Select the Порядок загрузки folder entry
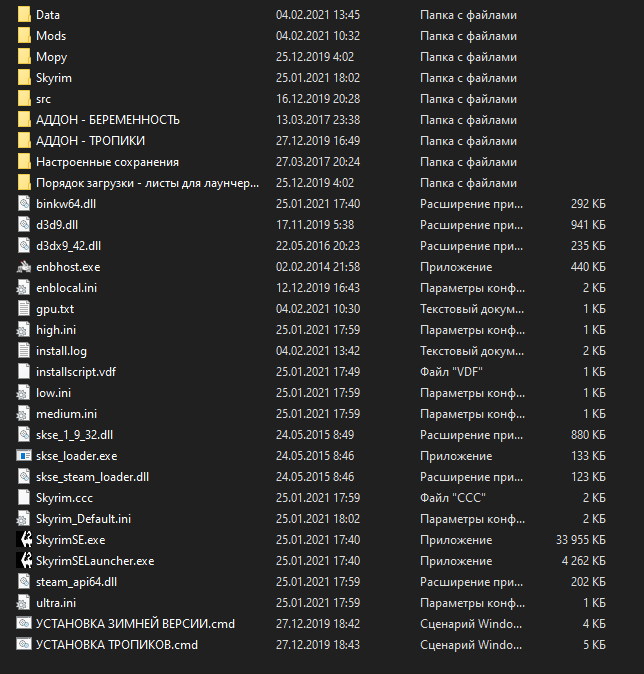This screenshot has height=674, width=644. (x=147, y=183)
